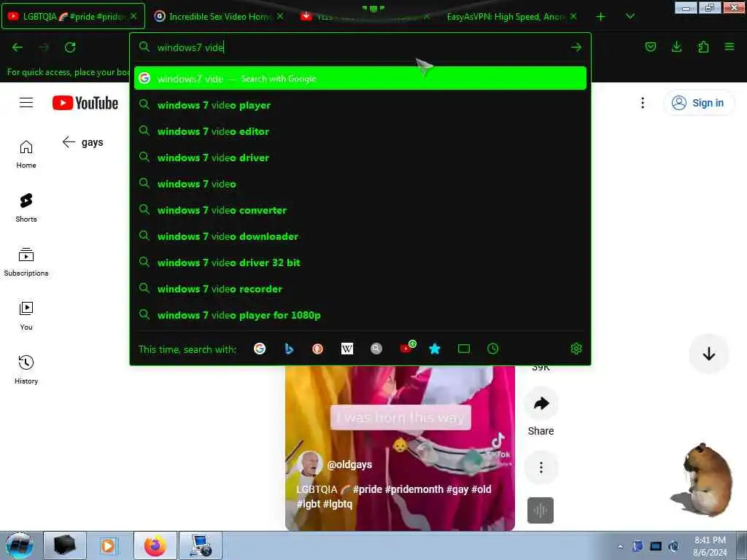Close the EasyAsVPN tab

(573, 16)
